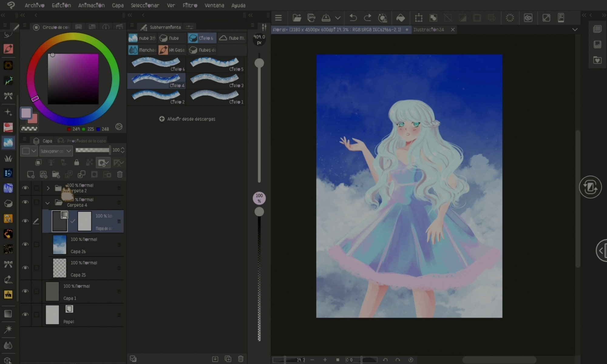Select the eraser tool icon

pyautogui.click(x=8, y=204)
